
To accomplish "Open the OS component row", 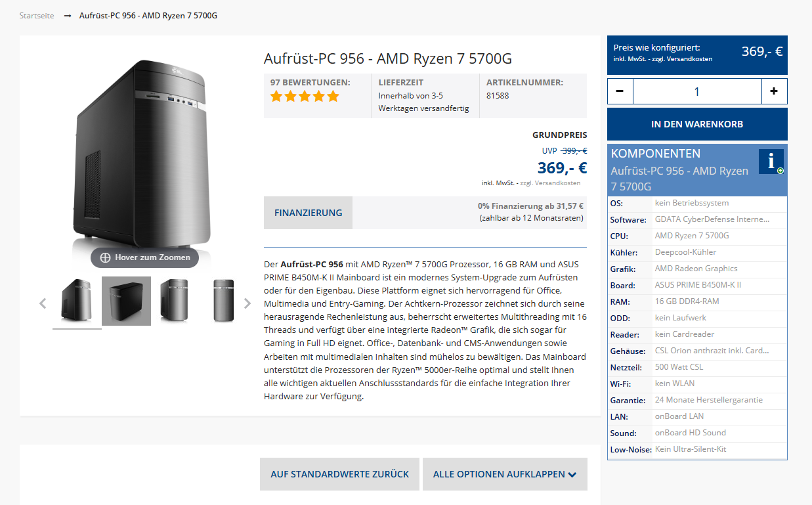I will click(697, 204).
